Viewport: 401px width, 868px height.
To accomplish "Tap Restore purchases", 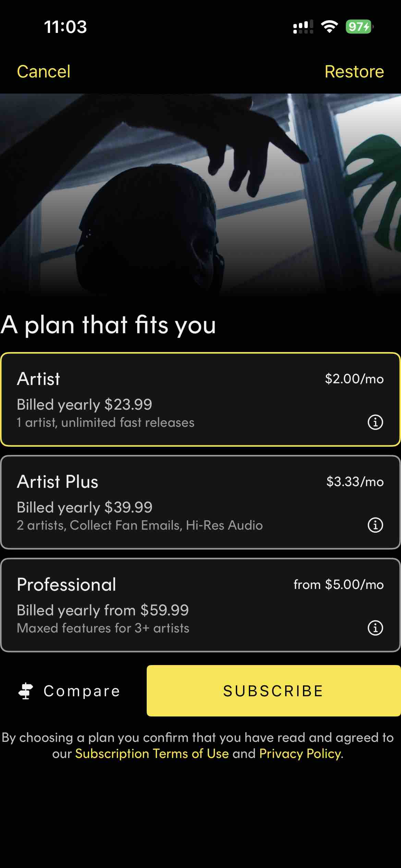I will 354,72.
